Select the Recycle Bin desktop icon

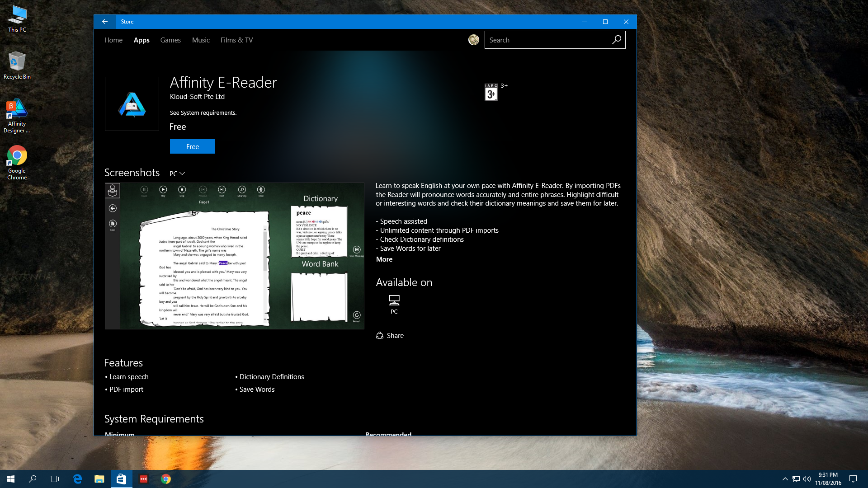click(x=17, y=66)
